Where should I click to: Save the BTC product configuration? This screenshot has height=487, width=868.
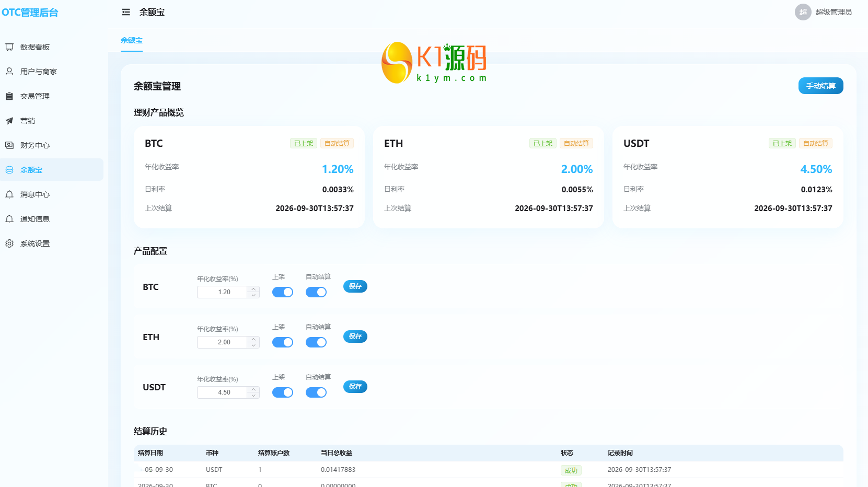point(355,286)
